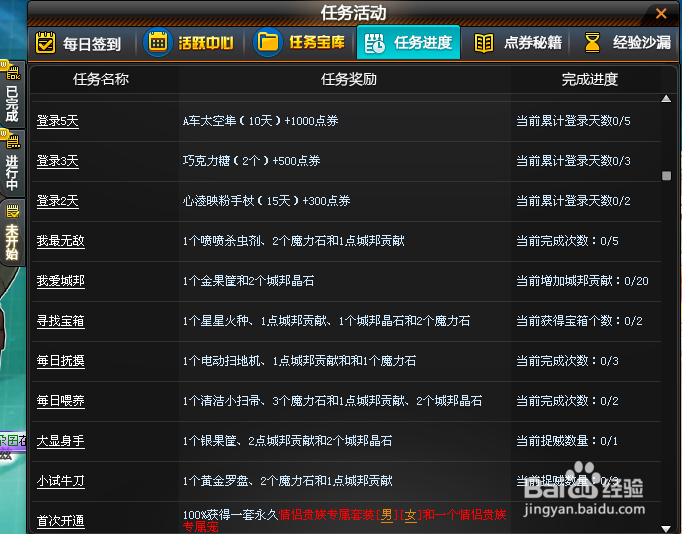
Task: Click progress text 当前获得宝箱个数:0/2
Action: click(579, 321)
